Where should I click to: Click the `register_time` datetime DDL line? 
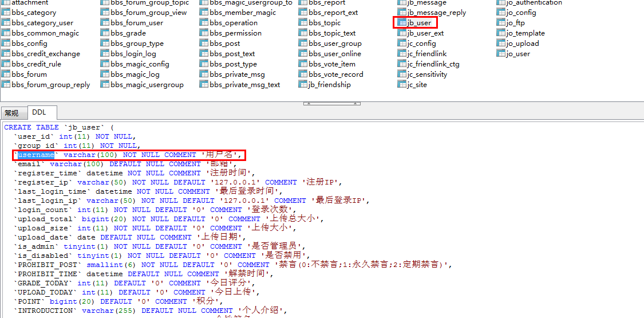coord(135,173)
